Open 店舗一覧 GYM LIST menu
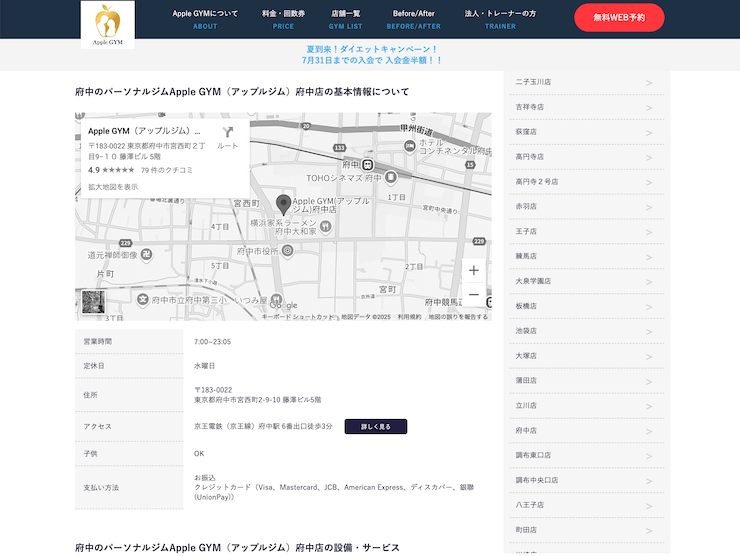Screen dimensions: 740x556 [345, 19]
